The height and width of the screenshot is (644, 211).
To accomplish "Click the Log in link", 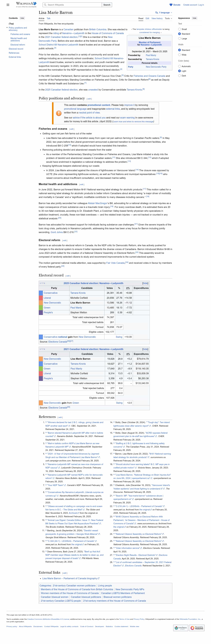I will 201,5.
